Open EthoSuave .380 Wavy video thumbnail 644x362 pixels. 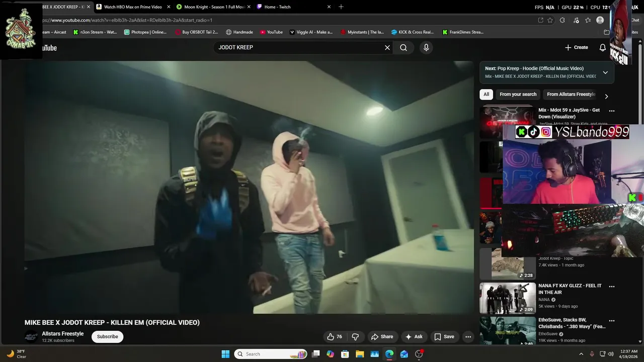pyautogui.click(x=508, y=330)
